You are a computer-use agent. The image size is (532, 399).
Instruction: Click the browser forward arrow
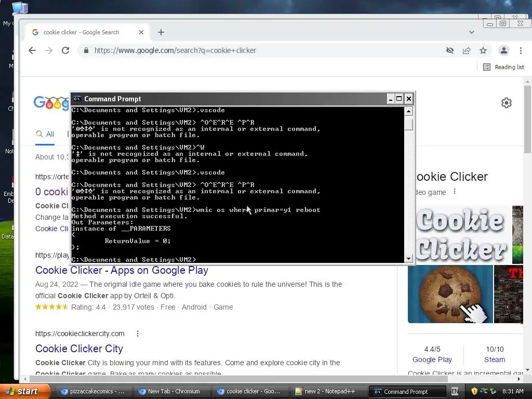(x=49, y=50)
